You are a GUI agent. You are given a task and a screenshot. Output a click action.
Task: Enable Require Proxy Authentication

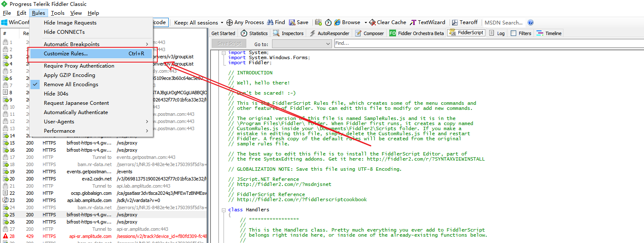(91, 66)
